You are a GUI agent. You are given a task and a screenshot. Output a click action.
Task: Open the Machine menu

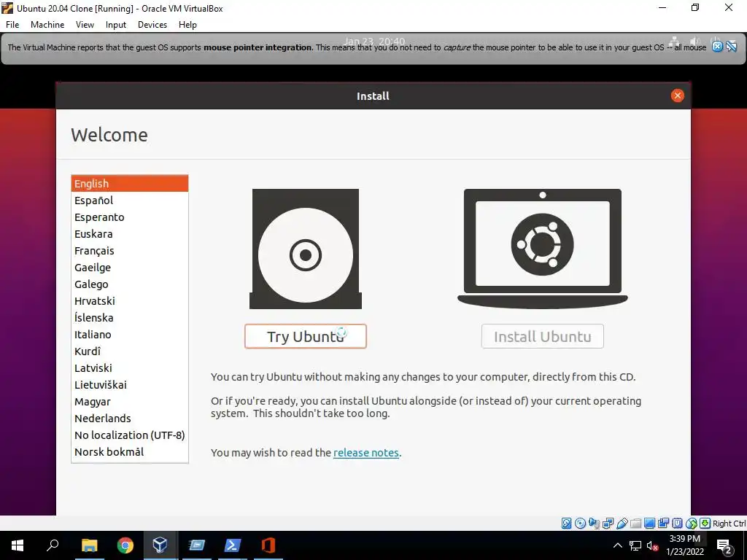(x=47, y=25)
